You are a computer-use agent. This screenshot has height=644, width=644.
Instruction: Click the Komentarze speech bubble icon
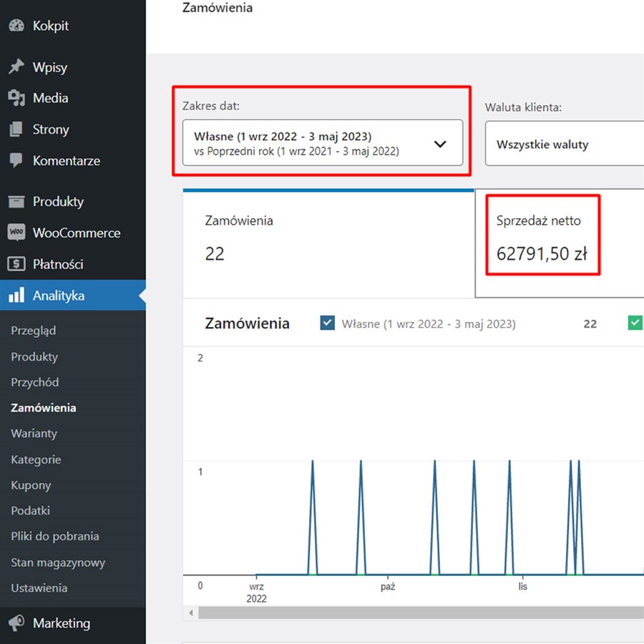click(16, 161)
